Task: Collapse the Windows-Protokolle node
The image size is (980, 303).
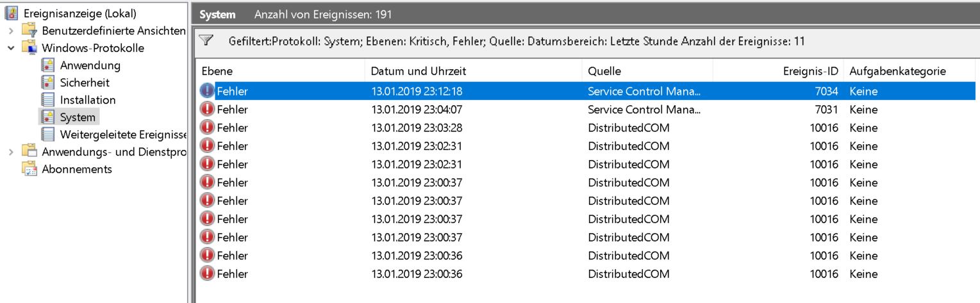Action: [9, 48]
